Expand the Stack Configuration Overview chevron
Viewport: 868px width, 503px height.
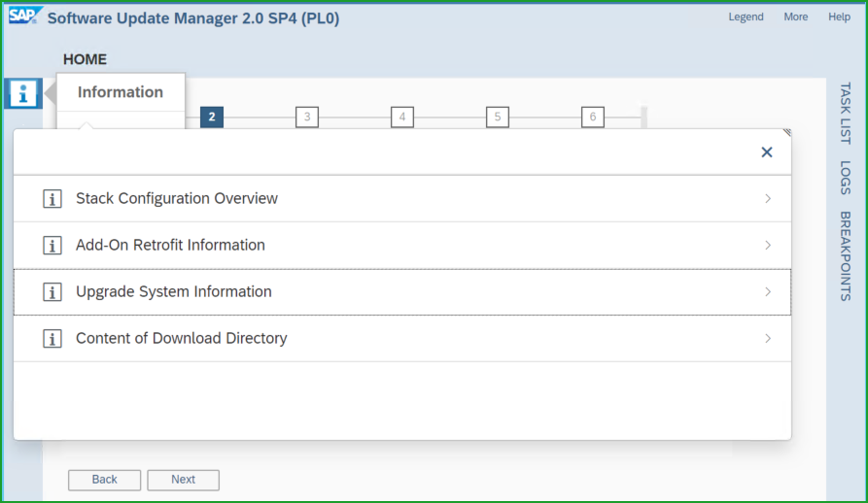(x=768, y=198)
